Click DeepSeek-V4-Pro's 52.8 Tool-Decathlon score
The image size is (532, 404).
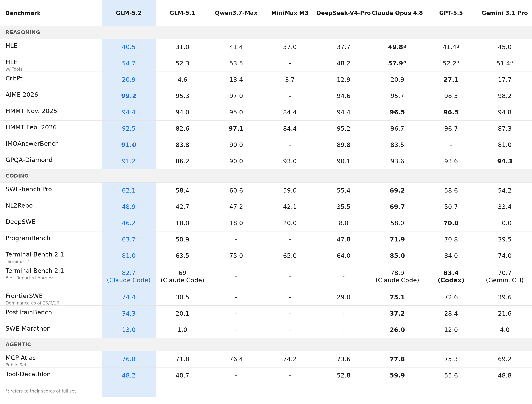pos(343,376)
